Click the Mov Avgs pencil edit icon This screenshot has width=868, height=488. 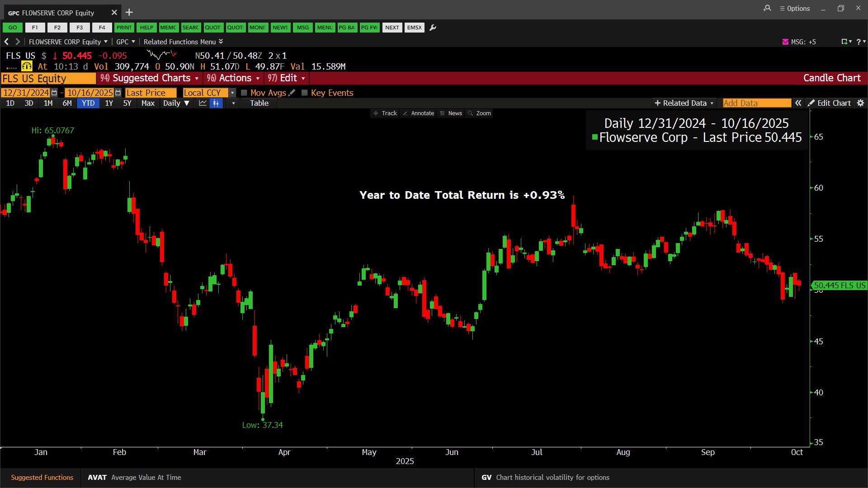(292, 93)
